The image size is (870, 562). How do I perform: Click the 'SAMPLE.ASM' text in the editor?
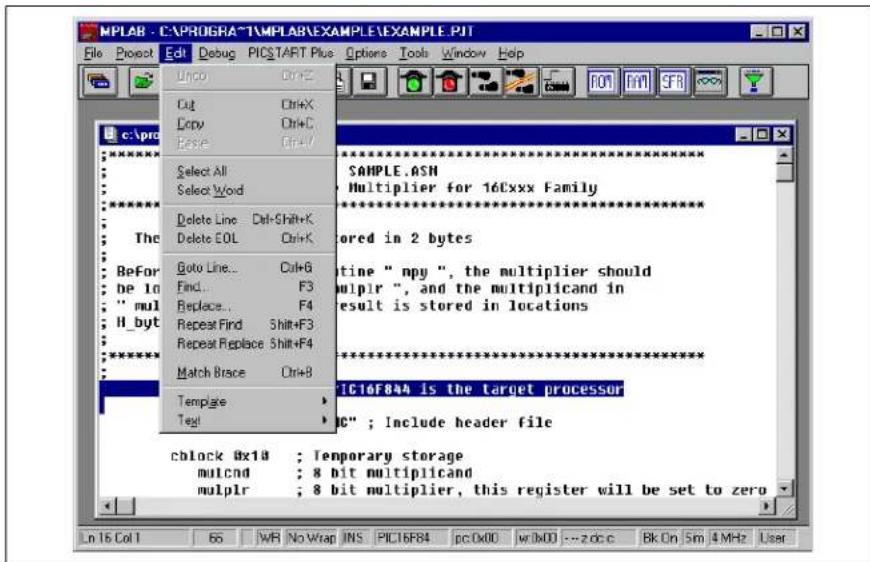(x=393, y=171)
